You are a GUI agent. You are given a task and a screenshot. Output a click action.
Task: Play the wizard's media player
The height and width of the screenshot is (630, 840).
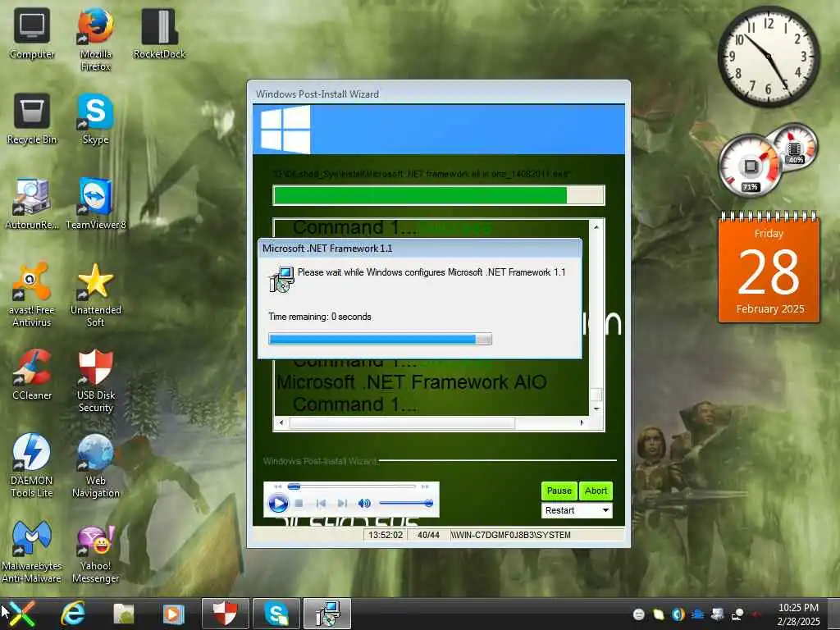(x=278, y=504)
